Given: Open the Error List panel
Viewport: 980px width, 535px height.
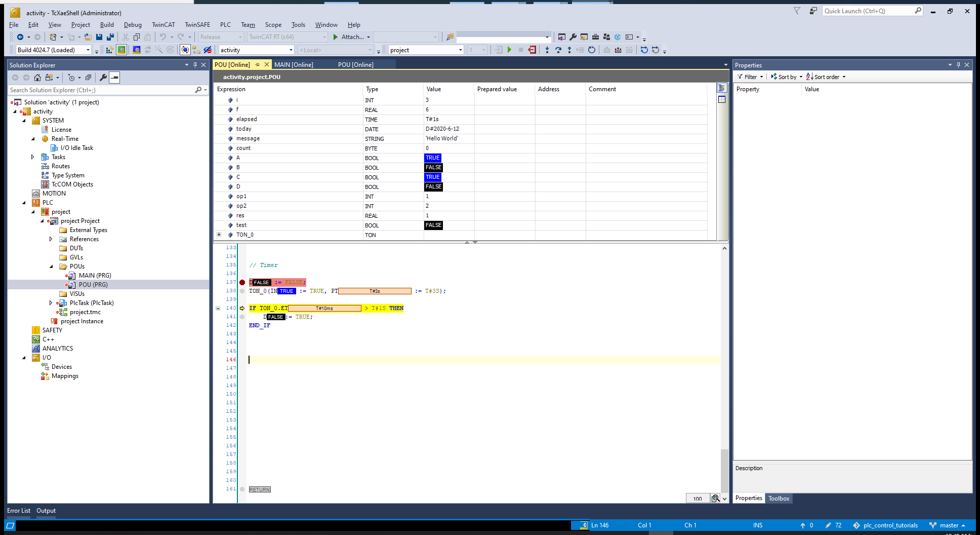Looking at the screenshot, I should tap(19, 511).
